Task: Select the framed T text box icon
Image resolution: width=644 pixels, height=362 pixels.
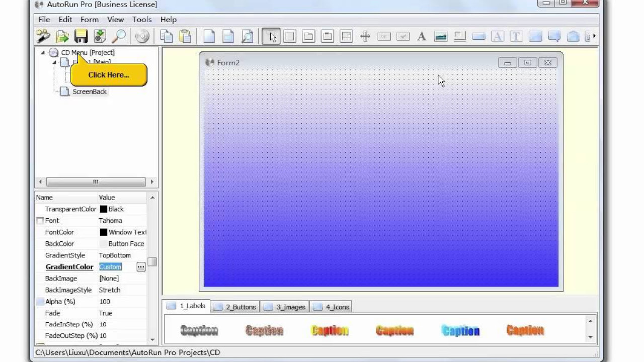Action: click(x=516, y=36)
